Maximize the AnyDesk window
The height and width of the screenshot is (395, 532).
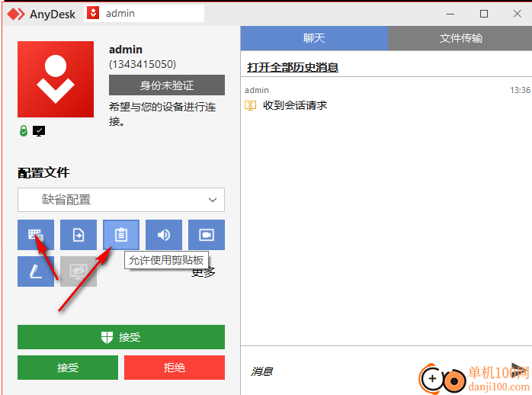click(x=484, y=14)
